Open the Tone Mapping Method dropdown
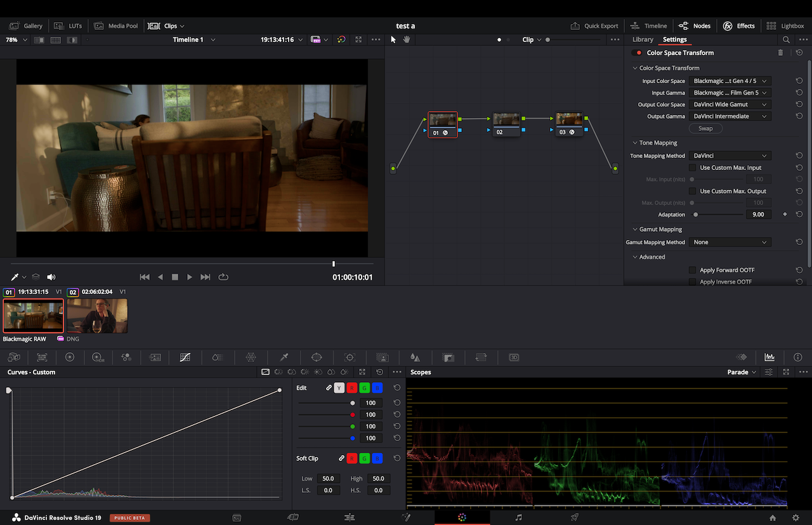 point(730,156)
